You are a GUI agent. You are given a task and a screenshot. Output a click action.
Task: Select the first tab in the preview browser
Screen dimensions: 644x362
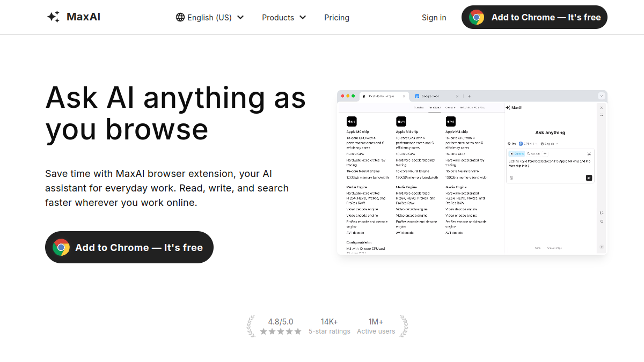coord(383,96)
